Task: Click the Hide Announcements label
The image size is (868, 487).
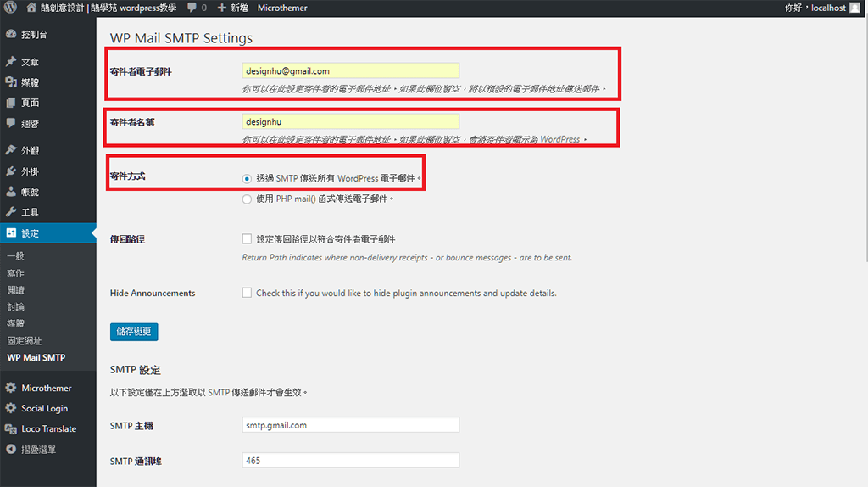Action: (x=153, y=293)
